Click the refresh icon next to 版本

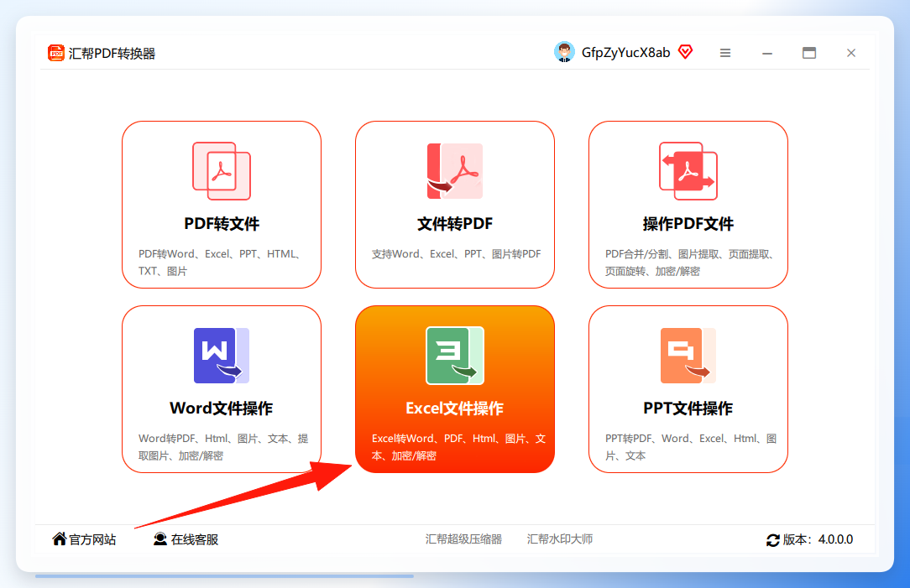click(x=773, y=540)
